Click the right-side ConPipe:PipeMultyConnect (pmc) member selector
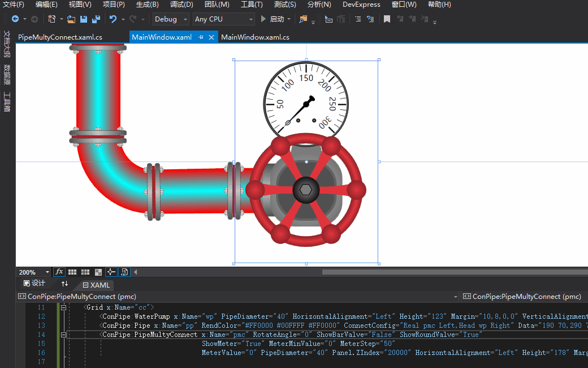 click(524, 296)
